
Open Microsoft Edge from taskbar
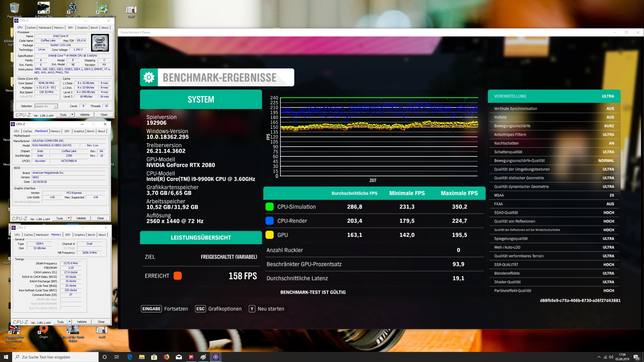click(130, 357)
